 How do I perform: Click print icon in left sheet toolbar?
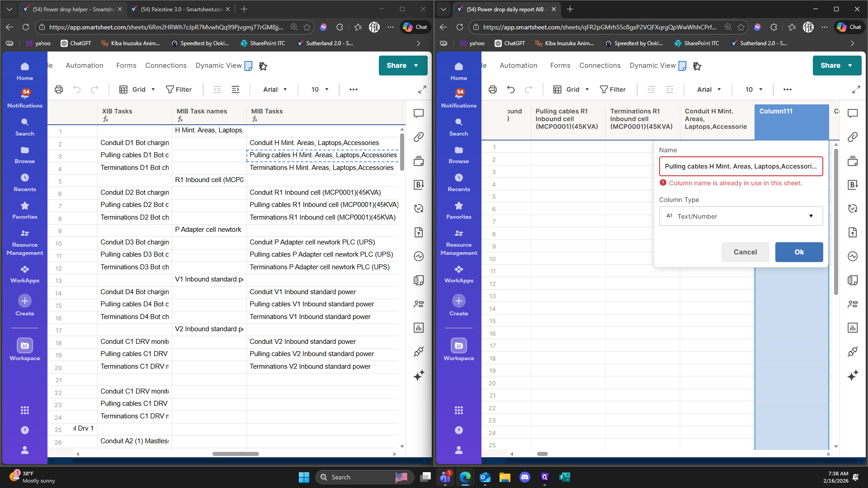[59, 89]
